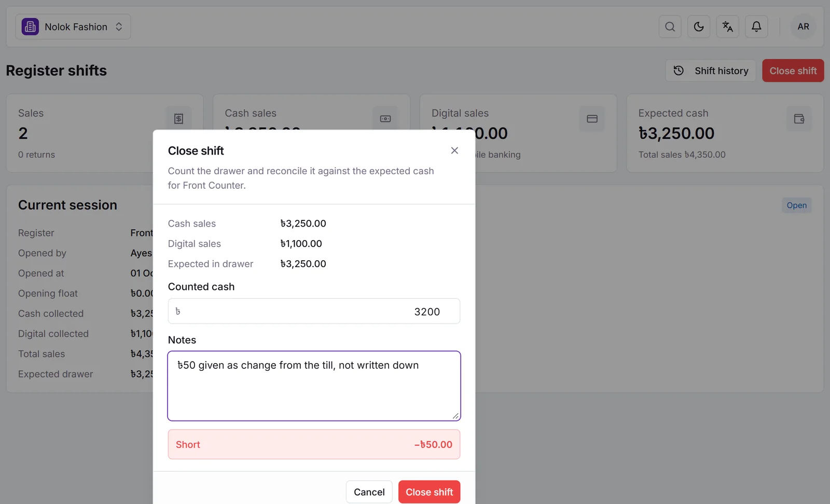This screenshot has height=504, width=830.
Task: Open the AR user avatar menu
Action: (x=803, y=26)
